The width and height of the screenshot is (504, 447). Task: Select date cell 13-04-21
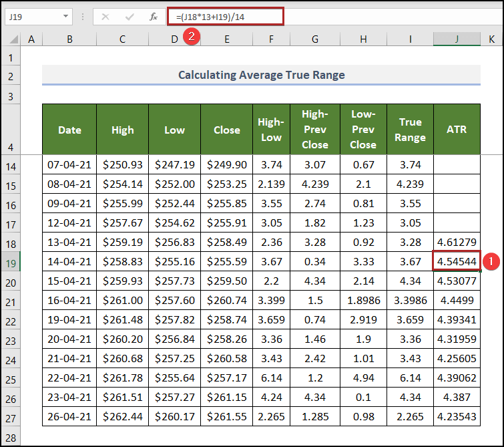click(69, 242)
